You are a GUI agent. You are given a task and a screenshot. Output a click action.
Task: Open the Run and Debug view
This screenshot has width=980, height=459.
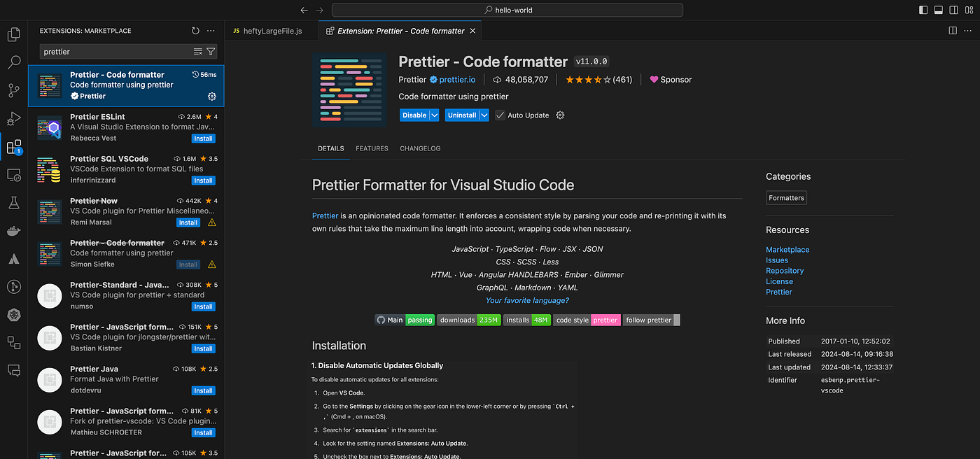13,118
